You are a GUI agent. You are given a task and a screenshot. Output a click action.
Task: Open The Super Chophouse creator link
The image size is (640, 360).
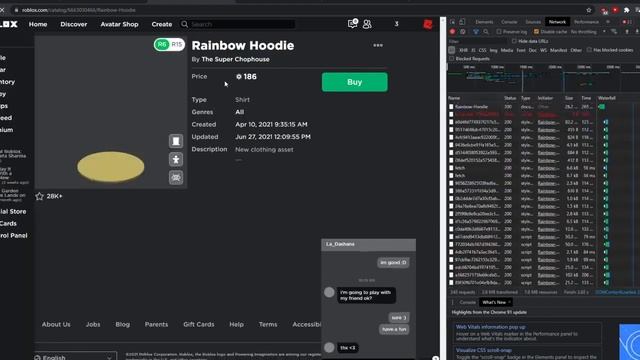pos(236,59)
